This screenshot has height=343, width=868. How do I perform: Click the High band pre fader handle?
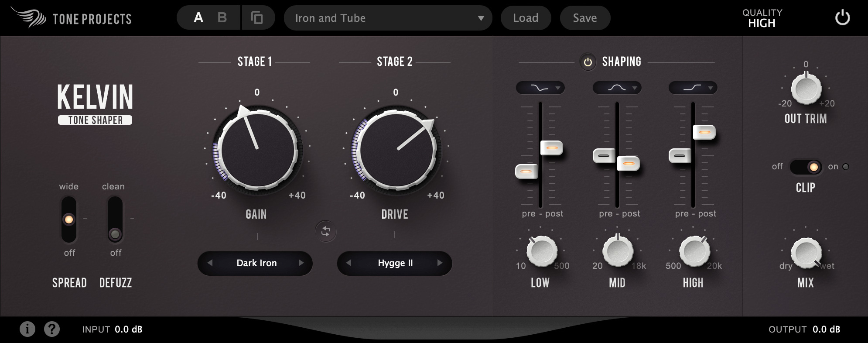click(x=680, y=155)
